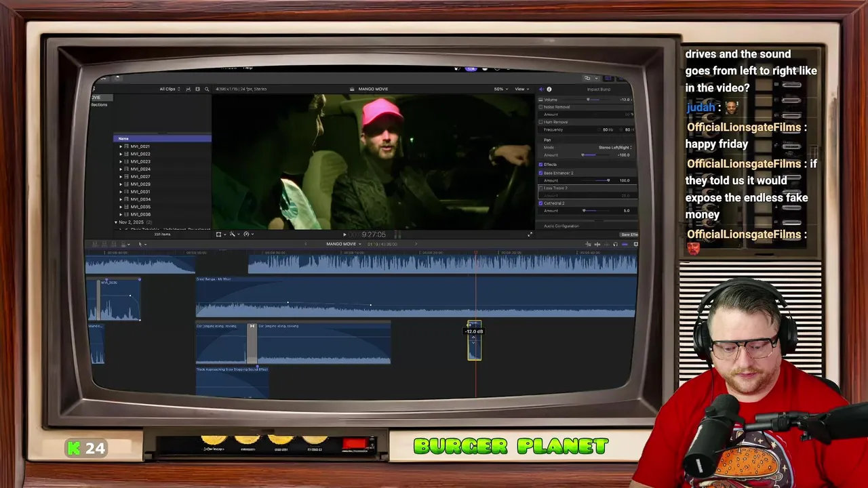The width and height of the screenshot is (868, 488).
Task: Click the 9:27:05 viewer timecode display
Action: [x=374, y=235]
